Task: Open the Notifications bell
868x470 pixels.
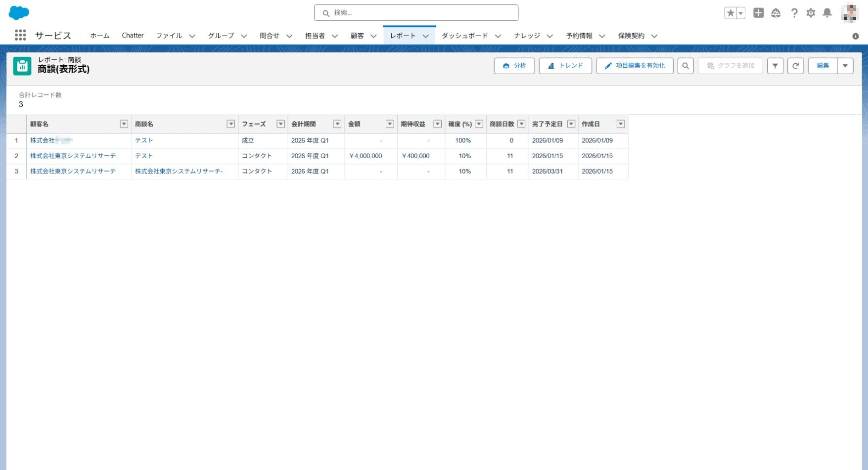Action: (x=827, y=13)
